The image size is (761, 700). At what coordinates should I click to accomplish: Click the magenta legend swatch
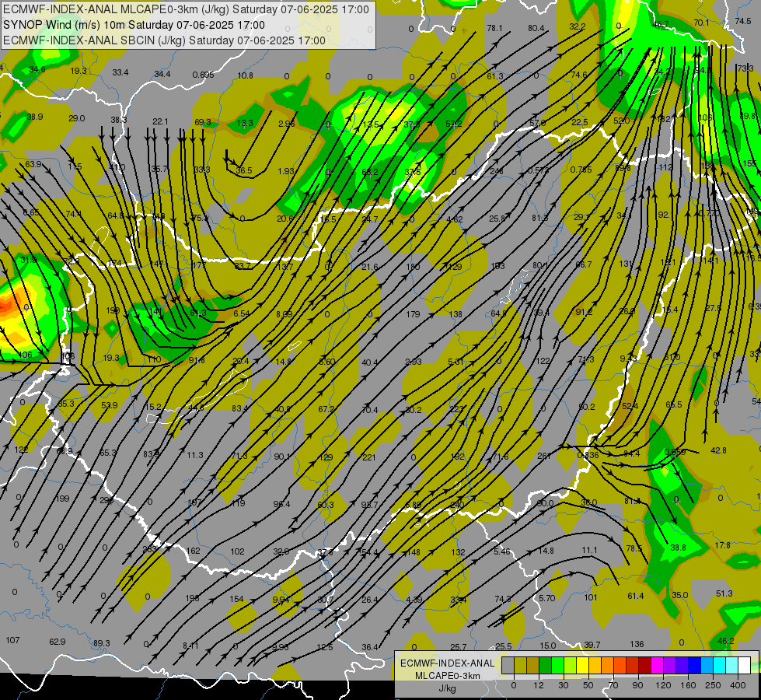[657, 666]
